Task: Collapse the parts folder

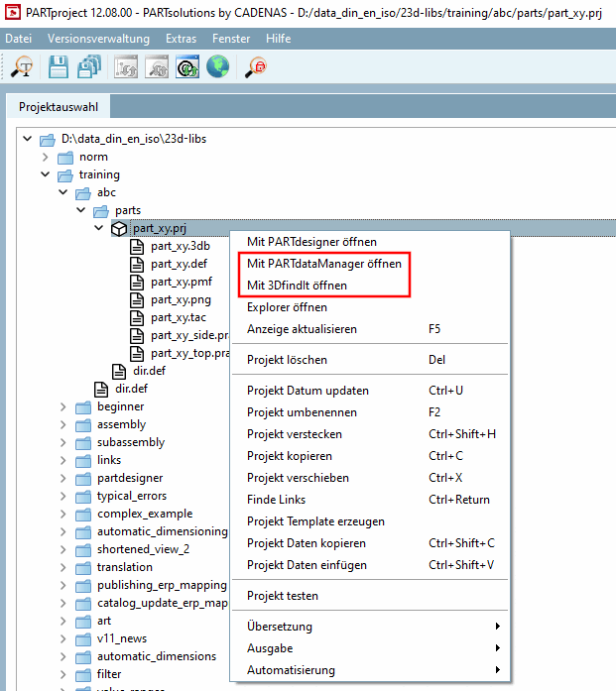Action: tap(80, 210)
